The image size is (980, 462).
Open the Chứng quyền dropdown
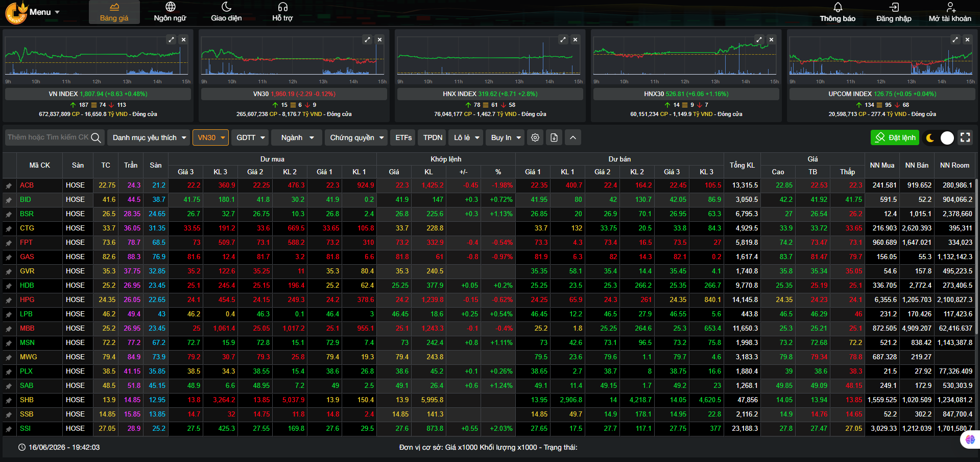[356, 137]
